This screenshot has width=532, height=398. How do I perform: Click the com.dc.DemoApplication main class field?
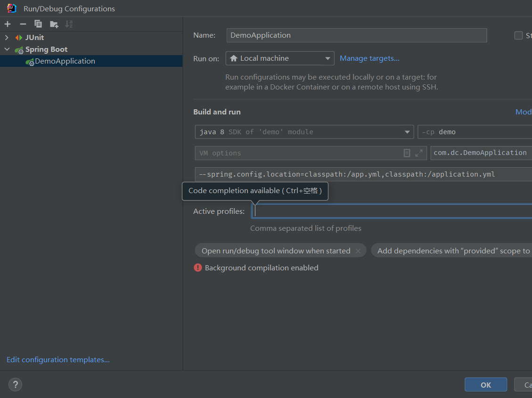pos(481,153)
